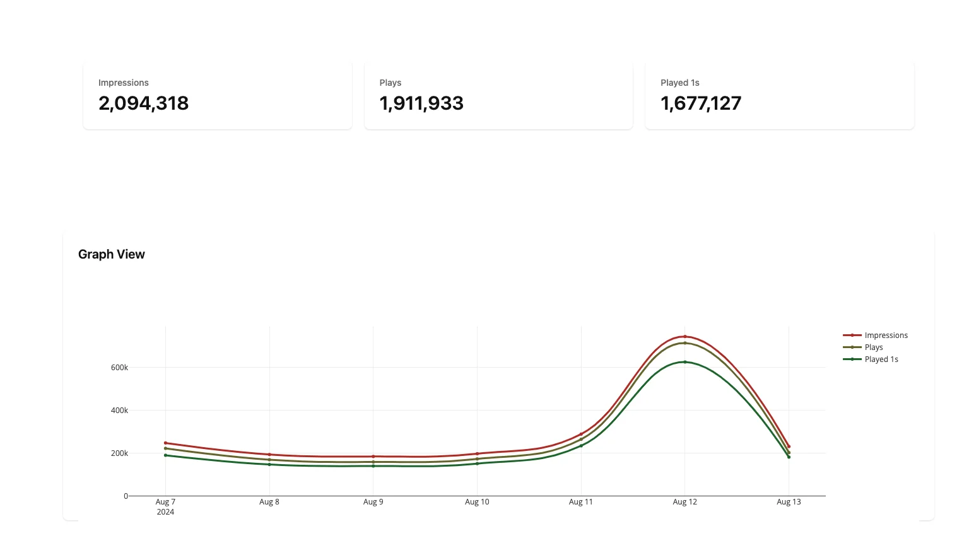Click the Aug 10 axis label

[x=477, y=502]
